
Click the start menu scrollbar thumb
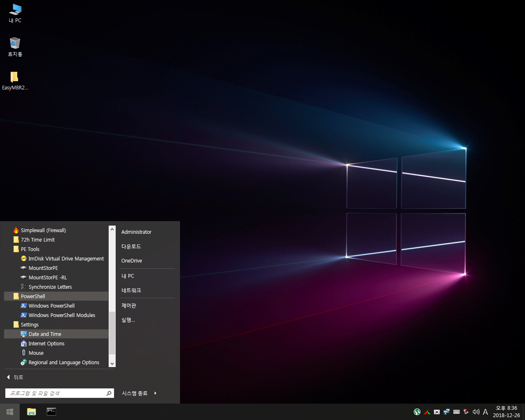[x=112, y=333]
